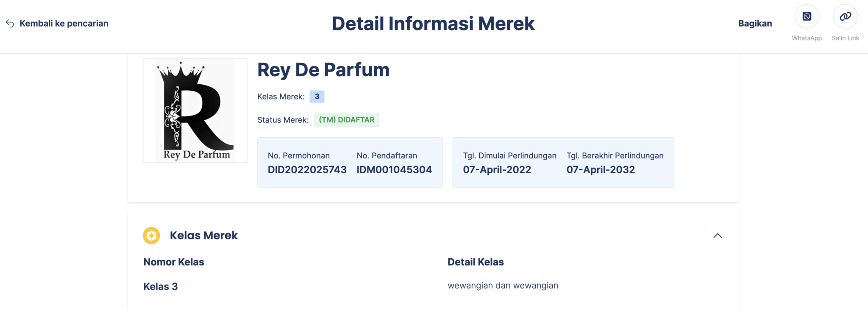
Task: Click the WhatsApp text label
Action: click(807, 38)
